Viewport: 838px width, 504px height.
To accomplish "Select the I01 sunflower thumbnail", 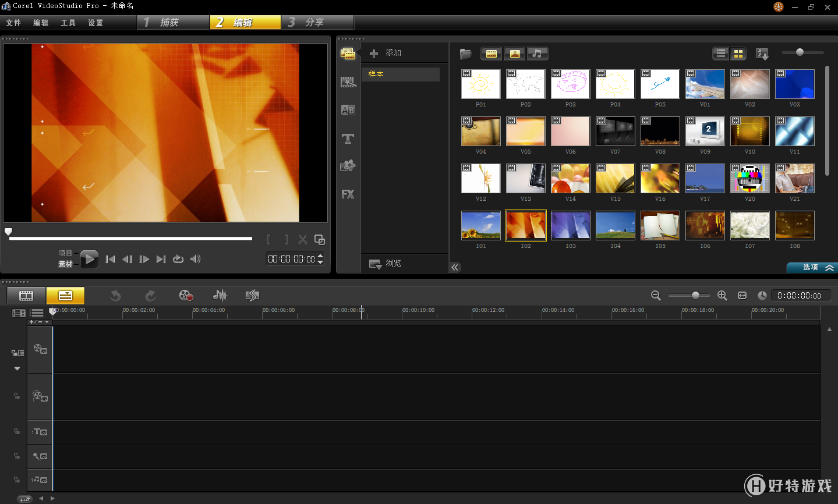I will coord(481,225).
